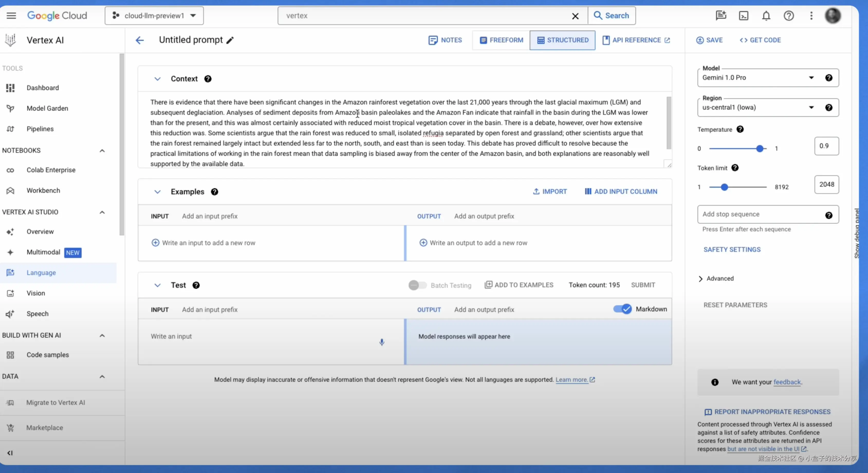Image resolution: width=868 pixels, height=473 pixels.
Task: Disable the Markdown toggle
Action: (622, 309)
